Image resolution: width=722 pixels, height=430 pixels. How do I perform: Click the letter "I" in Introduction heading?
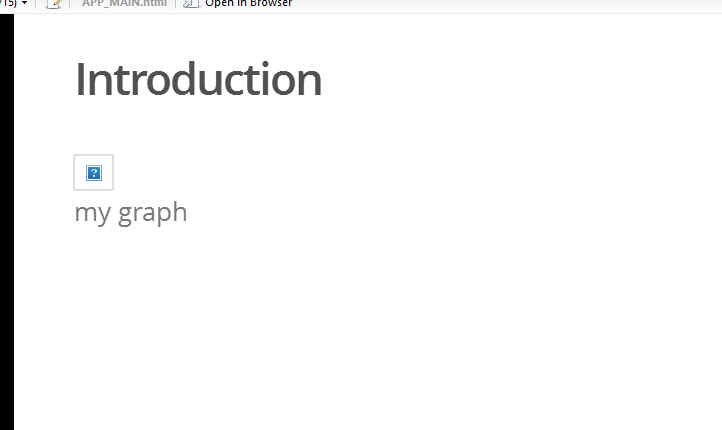[x=80, y=80]
